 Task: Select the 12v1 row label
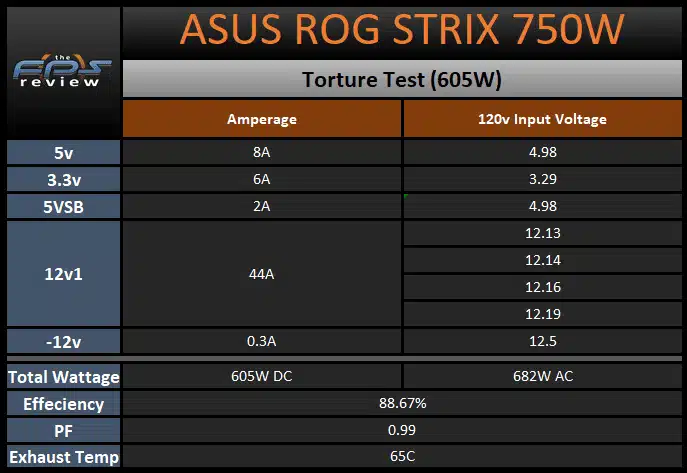(64, 274)
